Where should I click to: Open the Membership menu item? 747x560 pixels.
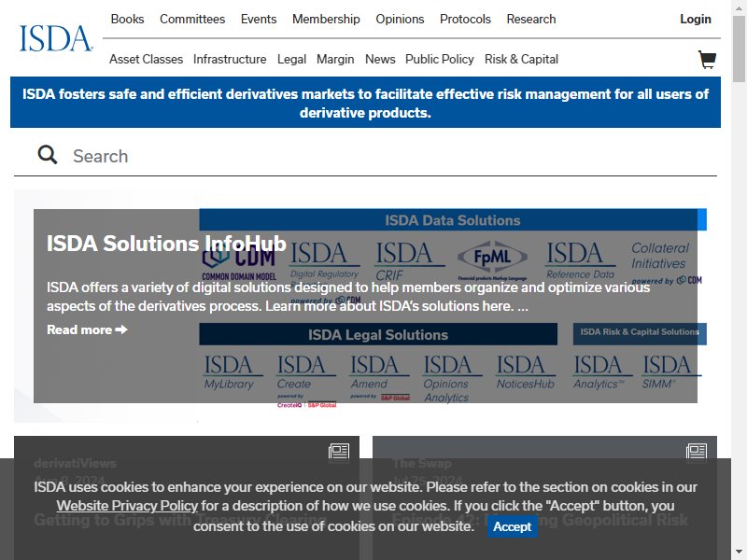click(x=326, y=19)
